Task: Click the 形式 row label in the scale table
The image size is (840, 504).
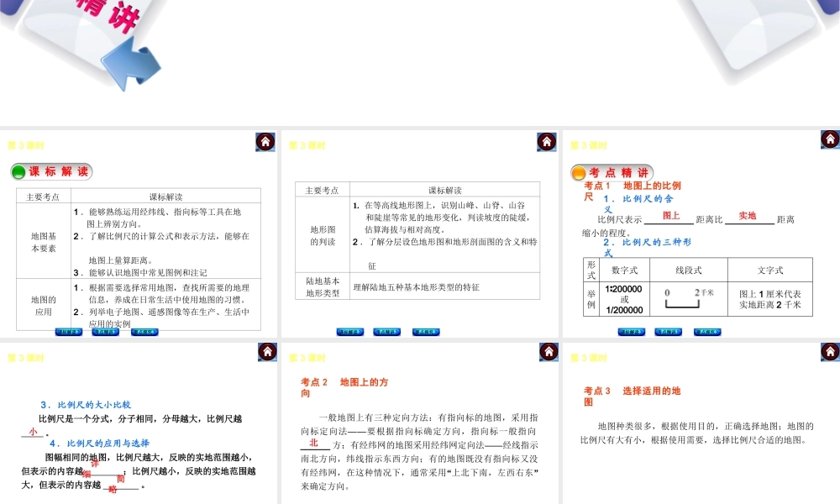Action: [x=591, y=270]
